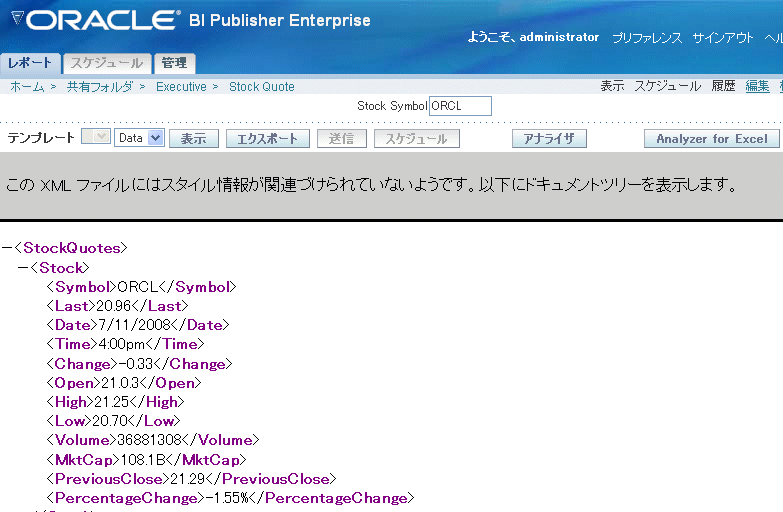This screenshot has width=783, height=512.
Task: Click the ようこそ、administrator welcome text
Action: click(x=533, y=37)
